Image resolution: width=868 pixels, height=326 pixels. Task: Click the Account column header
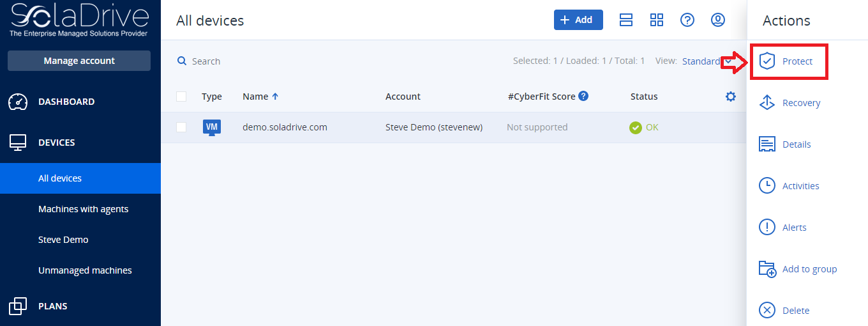pos(403,97)
